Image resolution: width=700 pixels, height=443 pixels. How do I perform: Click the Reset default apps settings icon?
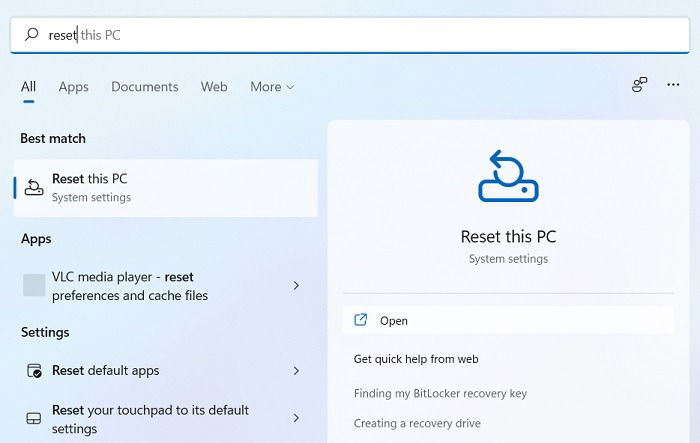34,371
